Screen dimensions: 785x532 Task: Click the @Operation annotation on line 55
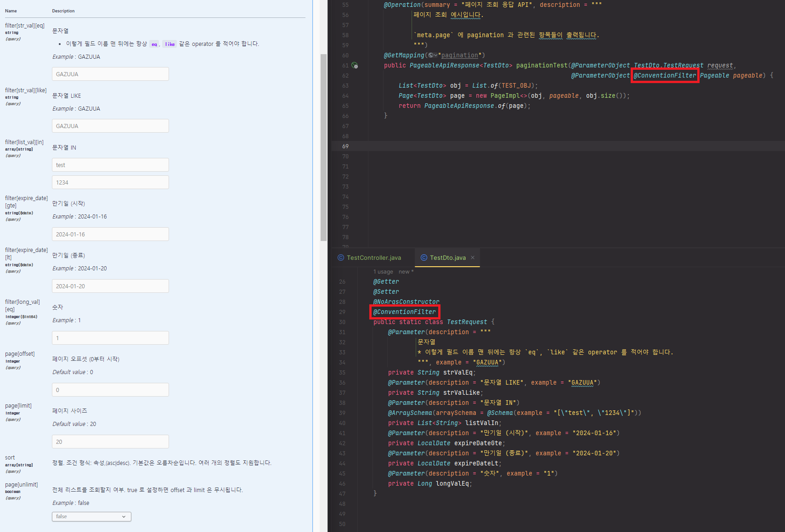pyautogui.click(x=402, y=5)
